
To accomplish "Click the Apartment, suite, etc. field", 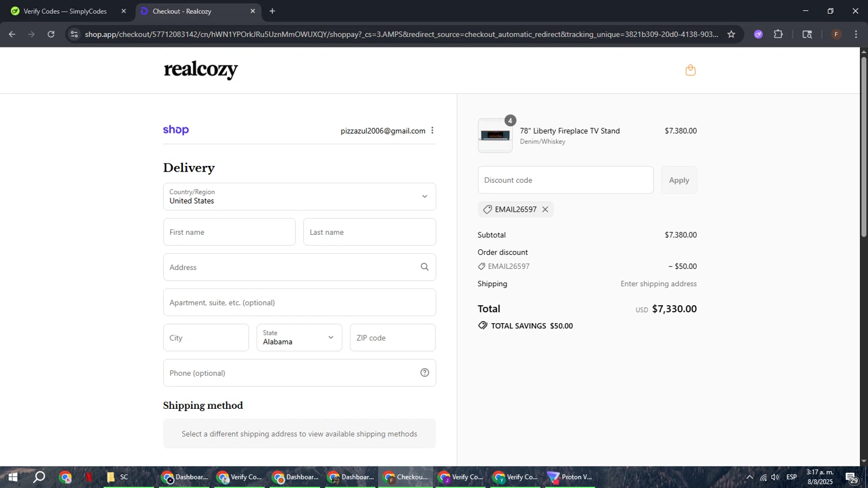I will (299, 302).
